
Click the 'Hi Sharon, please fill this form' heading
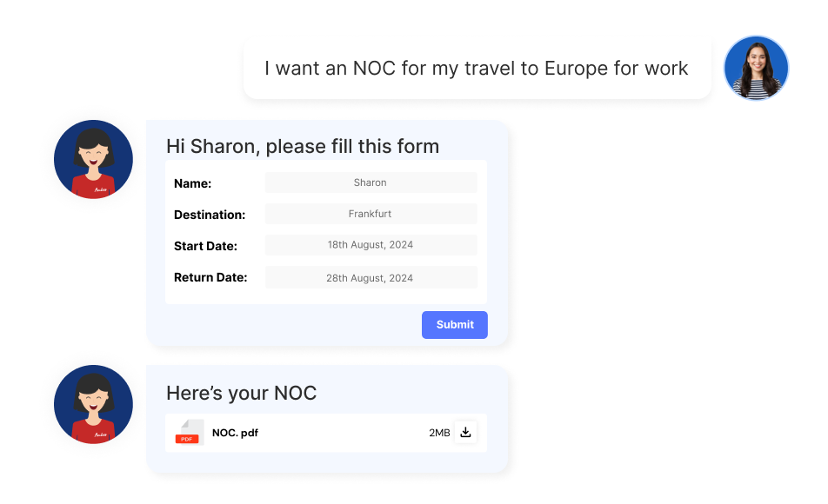pos(303,146)
